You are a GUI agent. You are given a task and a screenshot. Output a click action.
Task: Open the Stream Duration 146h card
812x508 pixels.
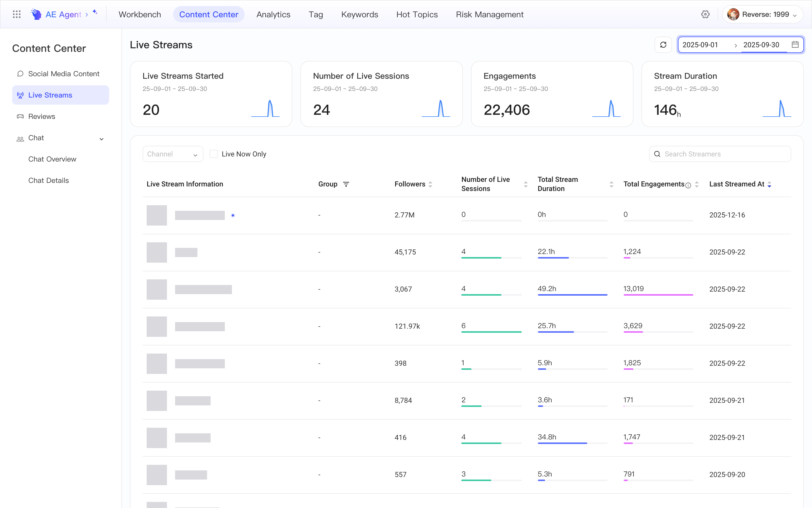coord(722,94)
